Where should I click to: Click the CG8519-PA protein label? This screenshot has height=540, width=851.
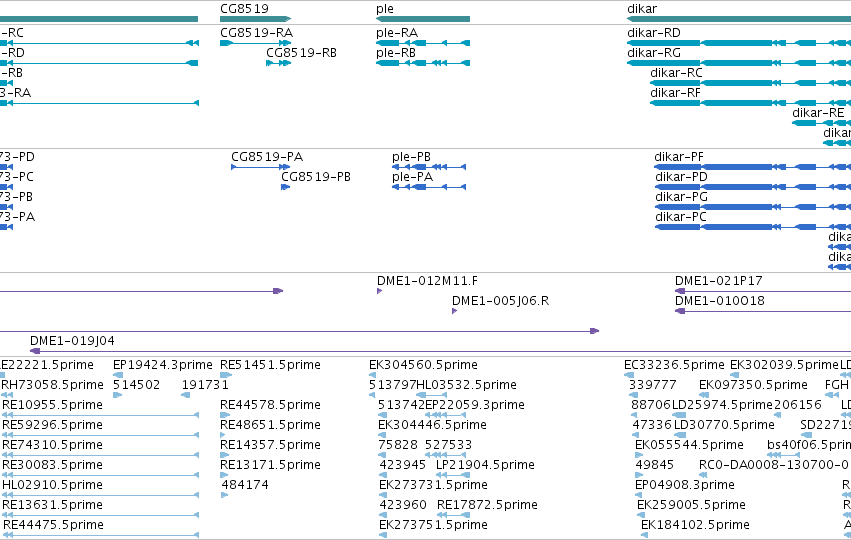click(x=267, y=157)
